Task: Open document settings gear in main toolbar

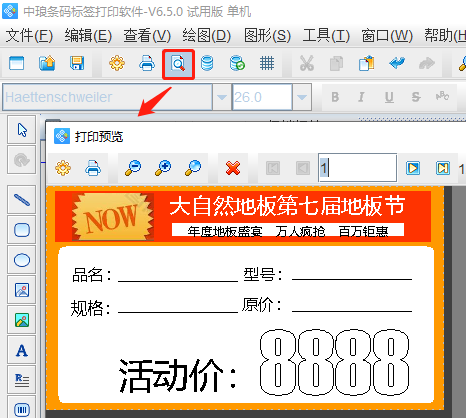Action: [x=117, y=63]
